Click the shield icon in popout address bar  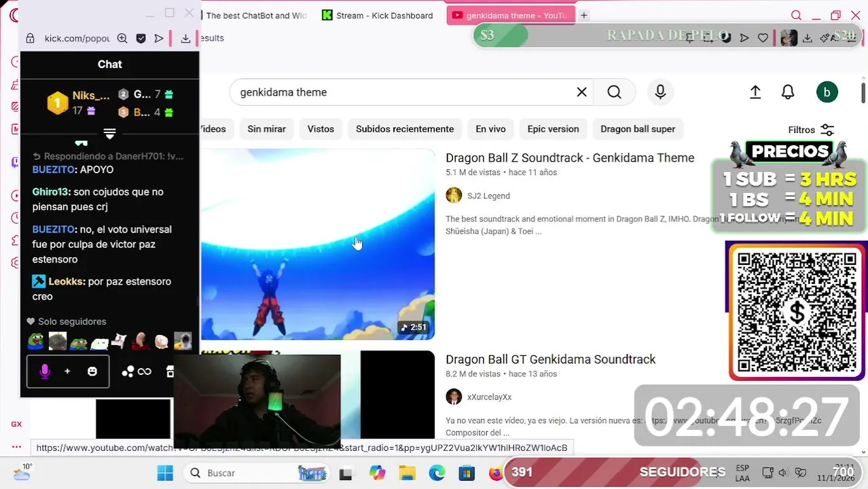pos(141,39)
